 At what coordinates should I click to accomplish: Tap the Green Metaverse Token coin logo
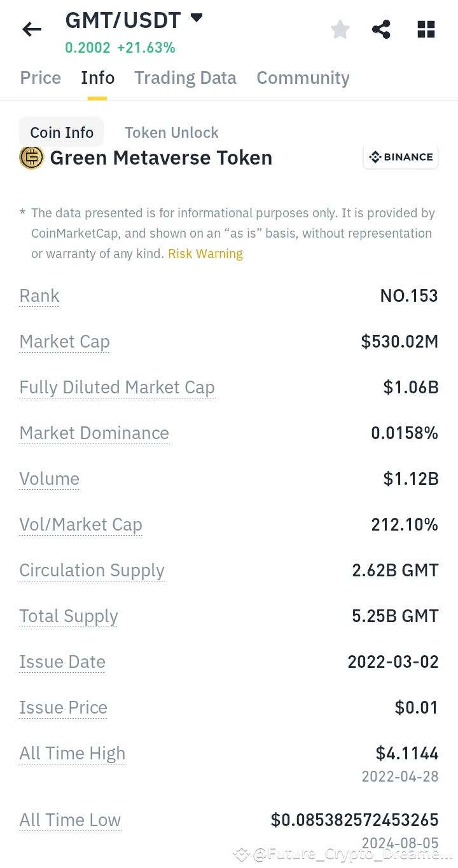[32, 158]
